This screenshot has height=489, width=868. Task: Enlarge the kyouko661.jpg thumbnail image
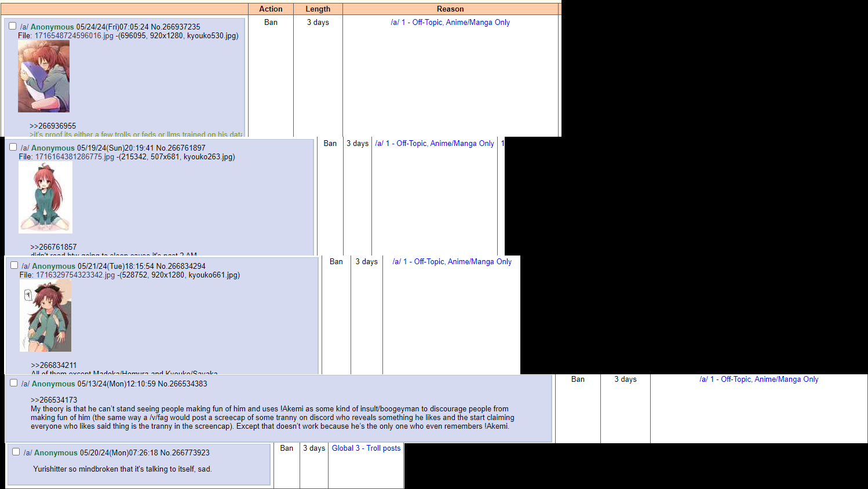point(45,316)
